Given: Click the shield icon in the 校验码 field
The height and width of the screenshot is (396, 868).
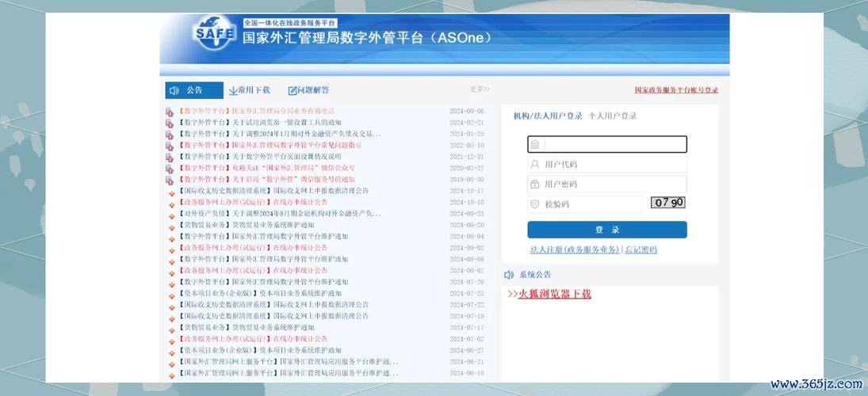Looking at the screenshot, I should pos(535,204).
